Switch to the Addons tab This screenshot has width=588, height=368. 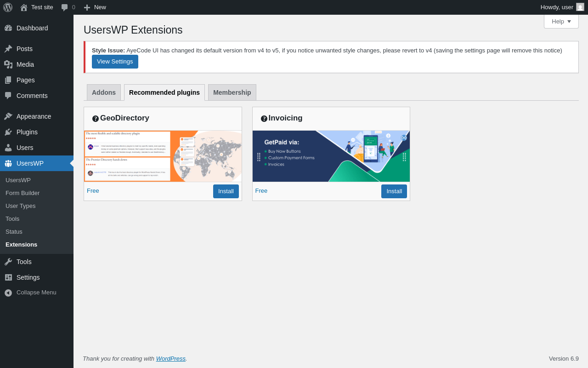tap(104, 92)
